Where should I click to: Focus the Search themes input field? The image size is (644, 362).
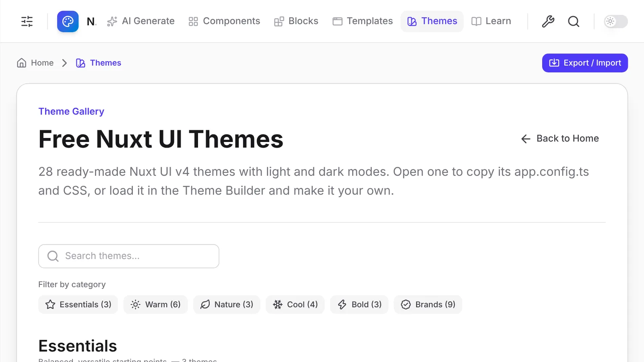(x=129, y=256)
